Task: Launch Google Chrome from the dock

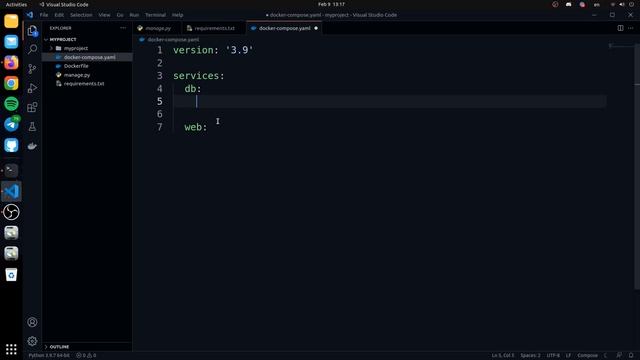Action: [11, 83]
